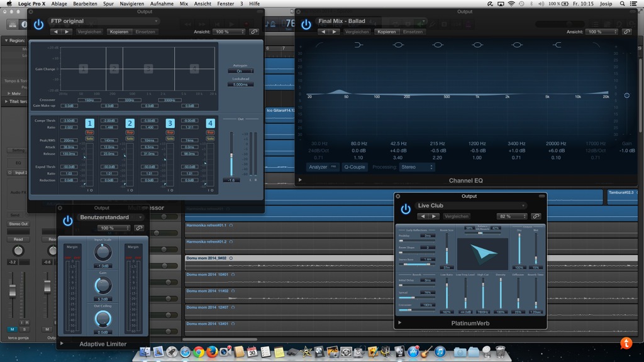Toggle Q-Couple in Channel EQ

(355, 167)
